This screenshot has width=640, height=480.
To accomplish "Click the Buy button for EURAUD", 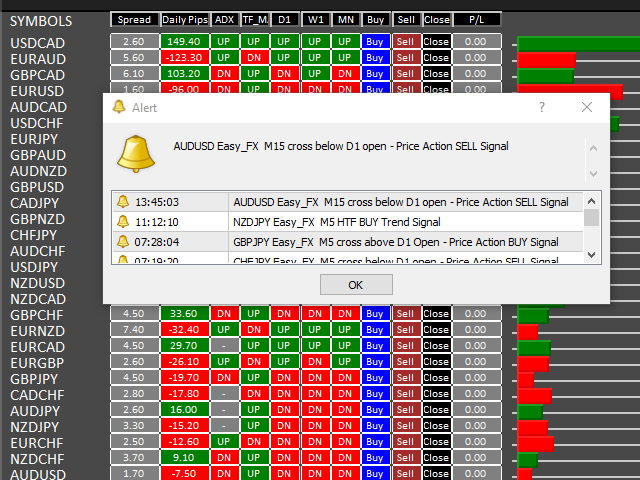I will [375, 58].
